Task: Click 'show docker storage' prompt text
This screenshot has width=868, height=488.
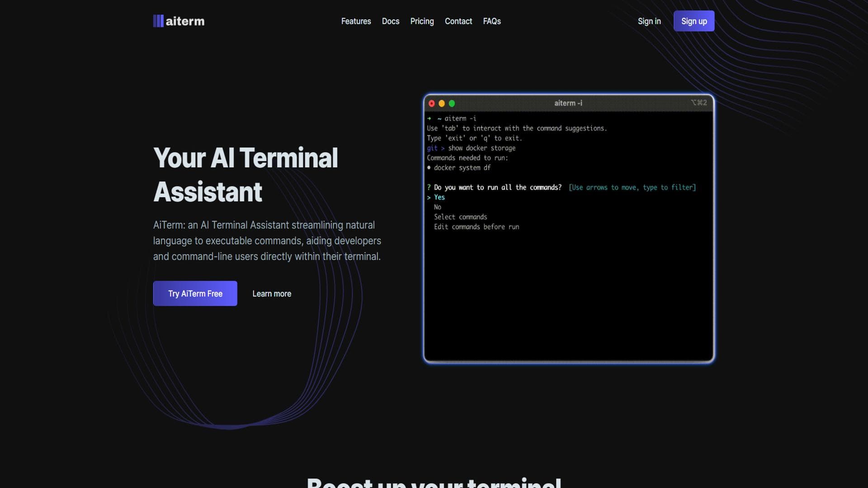Action: 482,148
